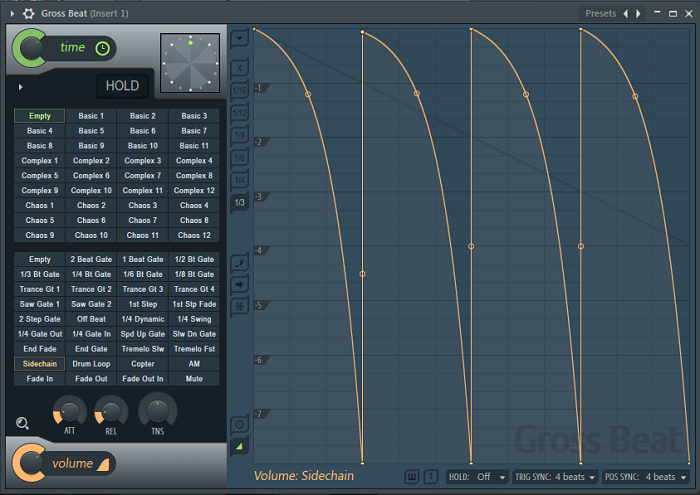Expand the arrow left of HOLD

coord(20,87)
